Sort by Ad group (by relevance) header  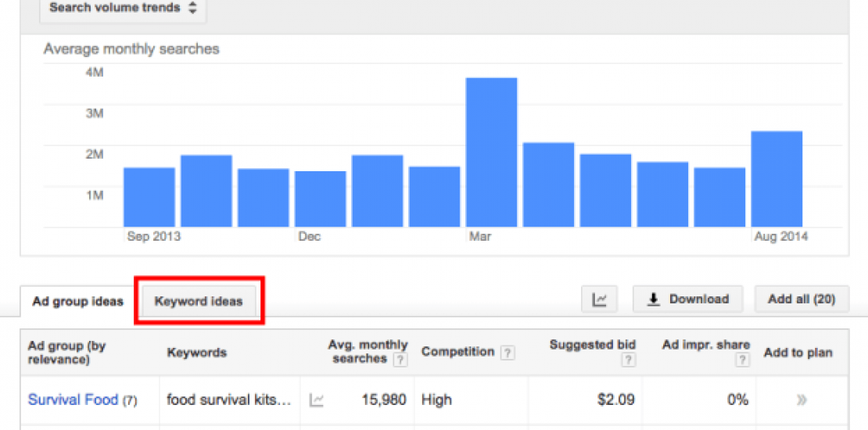coord(66,353)
